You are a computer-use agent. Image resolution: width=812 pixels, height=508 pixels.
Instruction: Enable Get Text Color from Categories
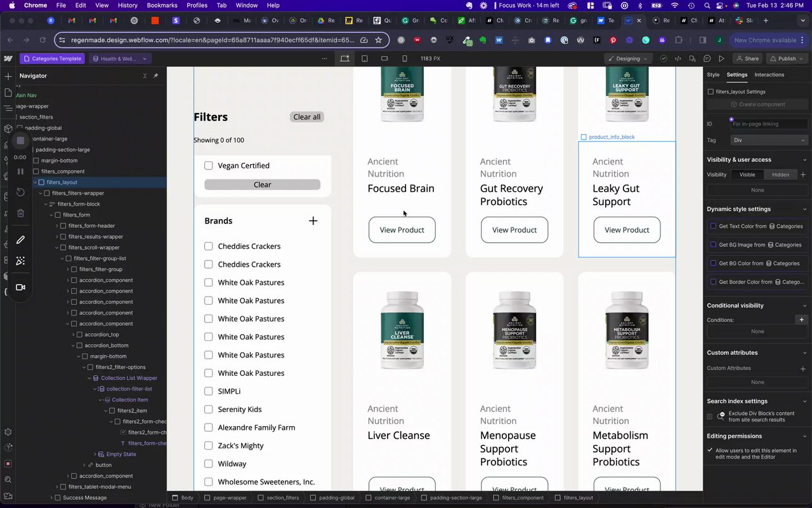pyautogui.click(x=713, y=226)
